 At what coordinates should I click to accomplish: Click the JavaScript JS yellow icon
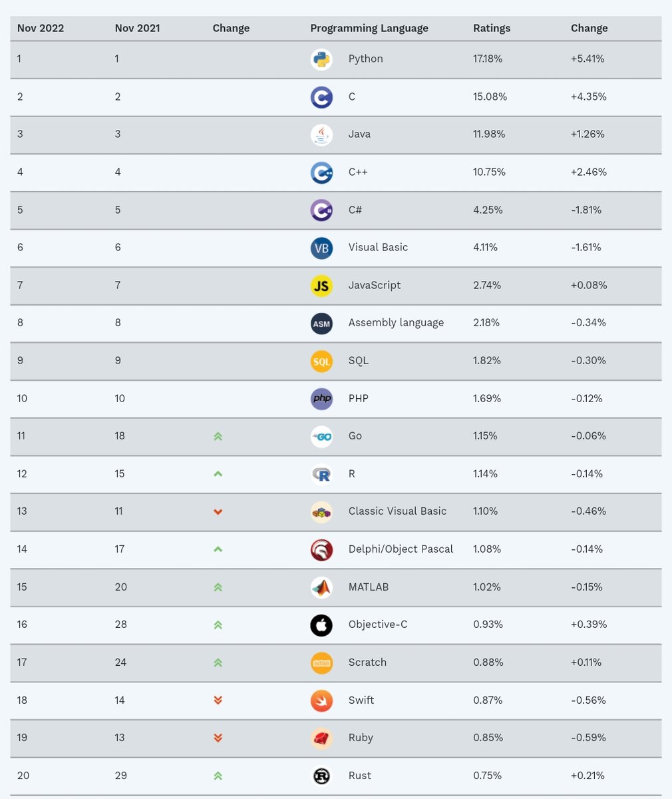pyautogui.click(x=321, y=286)
